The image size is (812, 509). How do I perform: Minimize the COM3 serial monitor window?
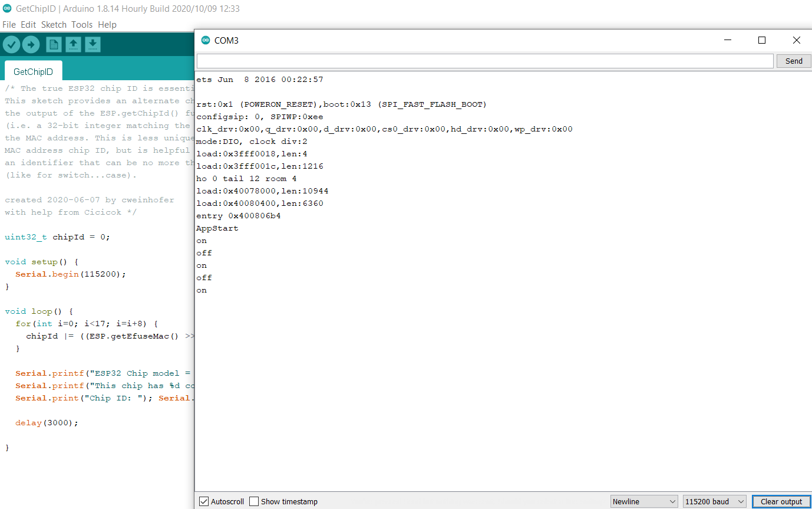(x=728, y=40)
